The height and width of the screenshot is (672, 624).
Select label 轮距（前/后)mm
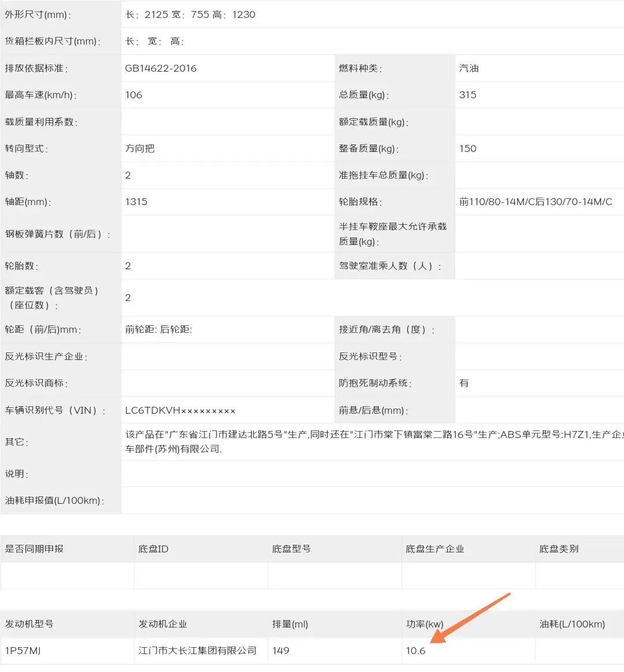(43, 329)
